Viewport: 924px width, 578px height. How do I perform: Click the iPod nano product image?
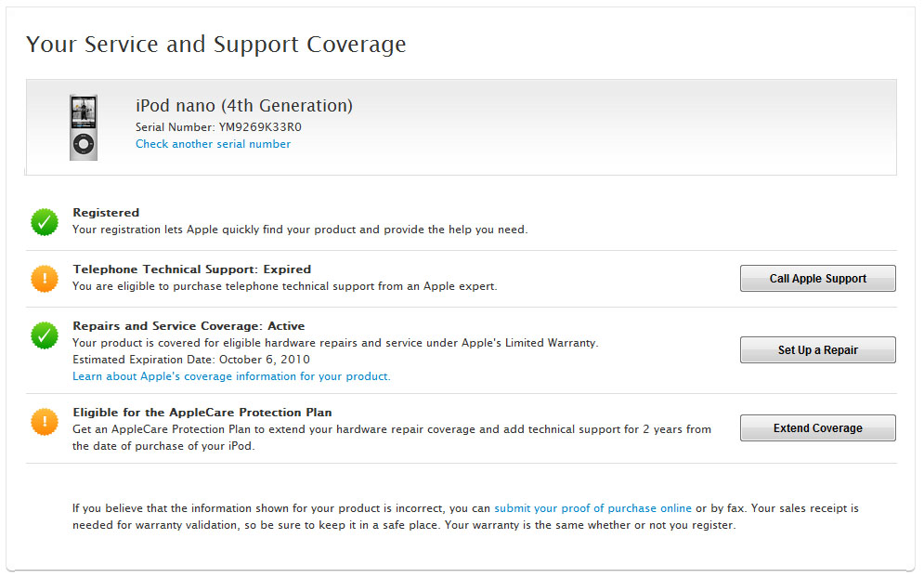pyautogui.click(x=84, y=127)
